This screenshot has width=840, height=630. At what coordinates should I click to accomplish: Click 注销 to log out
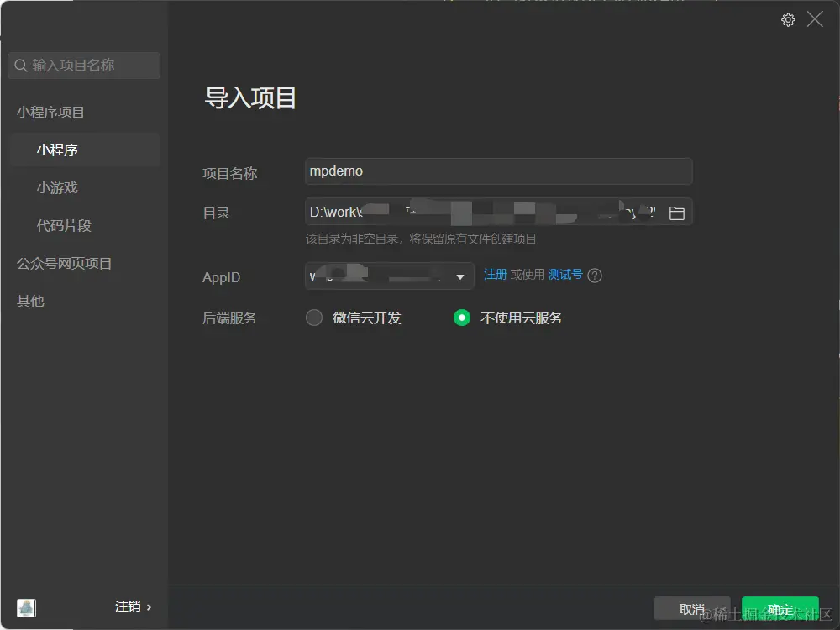[133, 606]
